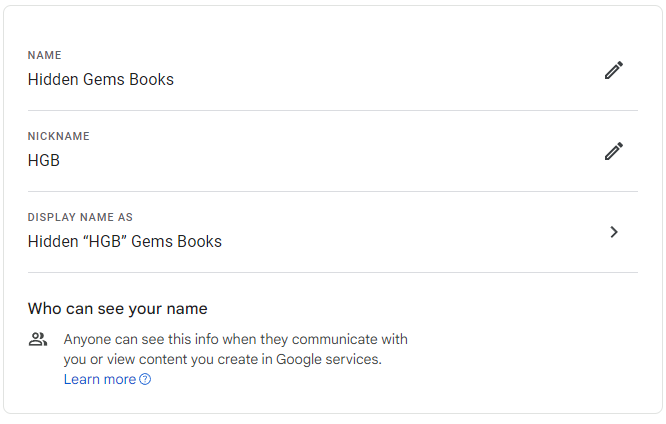Viewport: 666px width, 424px height.
Task: Click the pencil icon to edit Name
Action: click(x=614, y=70)
